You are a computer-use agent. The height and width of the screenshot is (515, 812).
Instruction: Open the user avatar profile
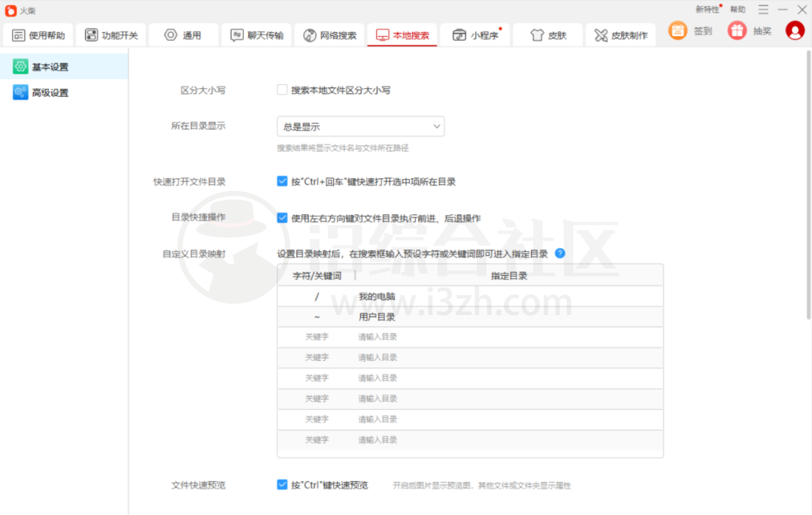pos(795,31)
